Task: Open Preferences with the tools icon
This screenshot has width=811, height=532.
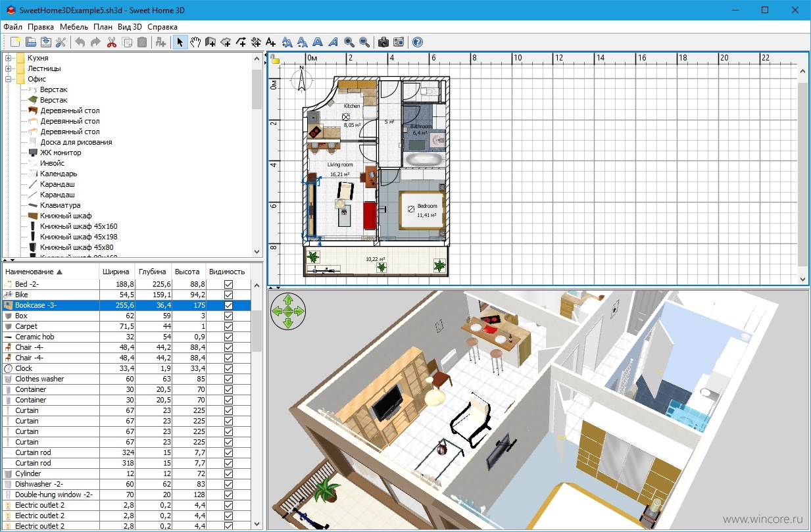Action: pyautogui.click(x=61, y=42)
